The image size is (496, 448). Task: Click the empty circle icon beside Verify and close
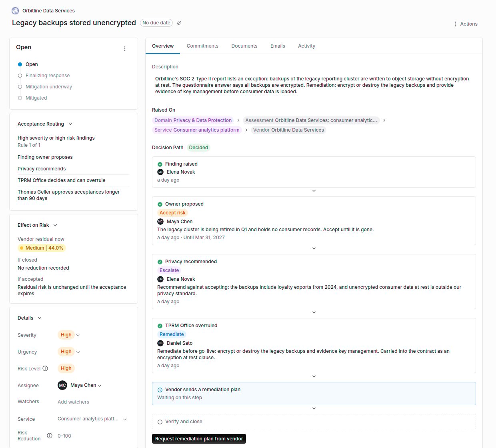pos(160,422)
